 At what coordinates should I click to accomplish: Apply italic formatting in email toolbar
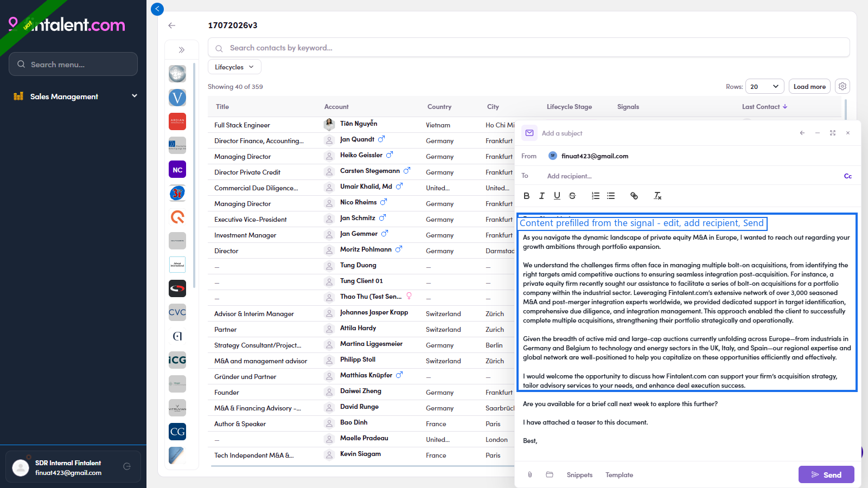pos(541,196)
